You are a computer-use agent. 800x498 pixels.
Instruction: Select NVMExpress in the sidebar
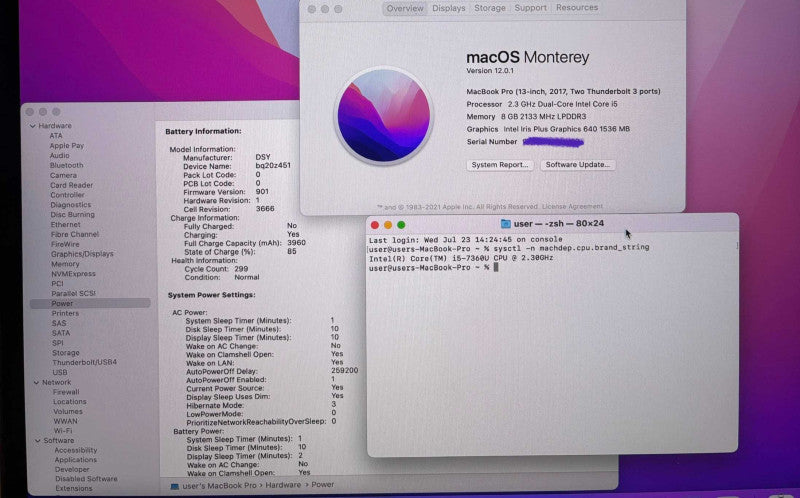(73, 274)
